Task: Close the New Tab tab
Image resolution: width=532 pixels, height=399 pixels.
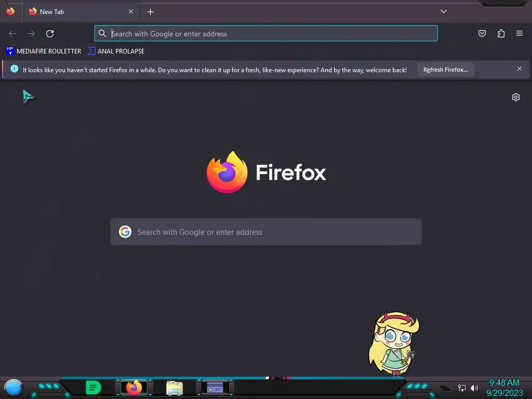Action: [x=131, y=11]
